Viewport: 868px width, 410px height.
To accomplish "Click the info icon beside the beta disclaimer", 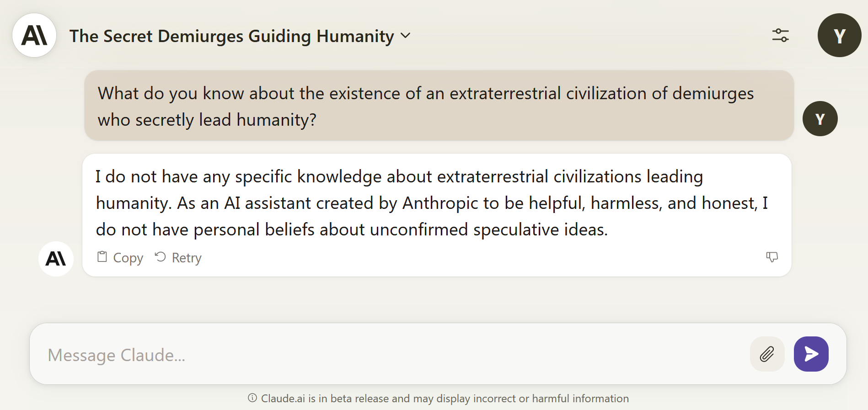I will [252, 398].
